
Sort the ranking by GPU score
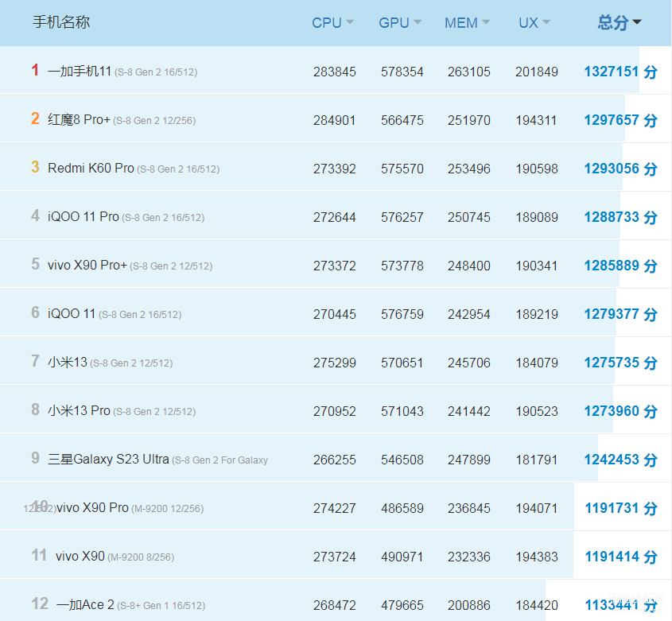click(x=400, y=22)
